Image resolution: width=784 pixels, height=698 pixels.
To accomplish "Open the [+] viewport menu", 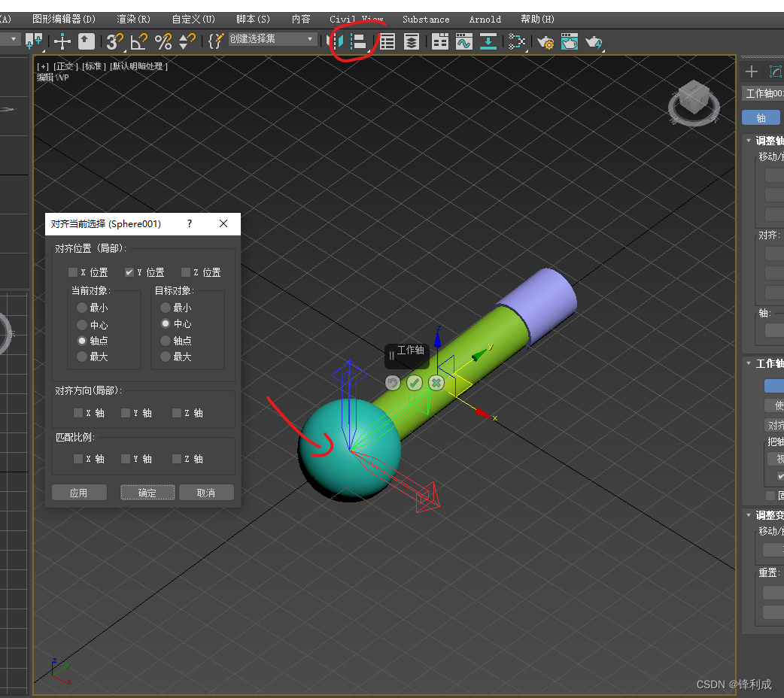I will pos(43,66).
